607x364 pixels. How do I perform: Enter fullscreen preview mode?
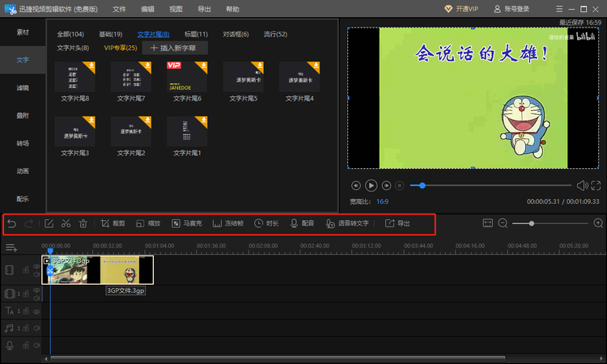[596, 186]
